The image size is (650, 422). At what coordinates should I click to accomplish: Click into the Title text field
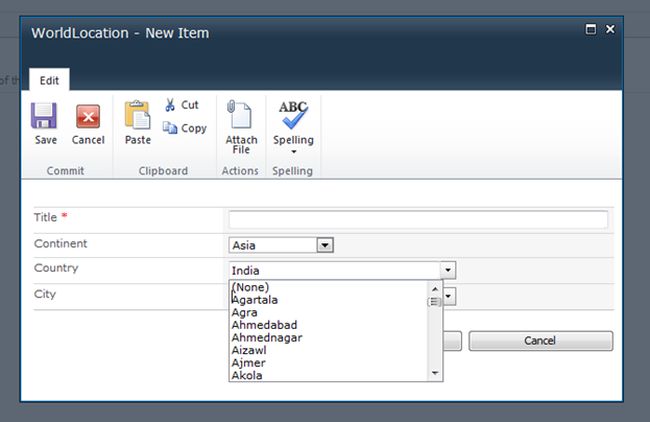418,219
